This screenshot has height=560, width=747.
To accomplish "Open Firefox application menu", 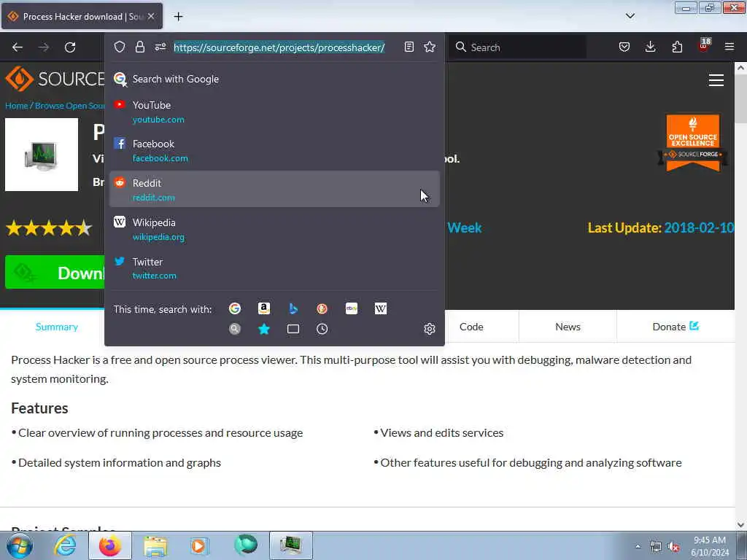I will coord(729,47).
